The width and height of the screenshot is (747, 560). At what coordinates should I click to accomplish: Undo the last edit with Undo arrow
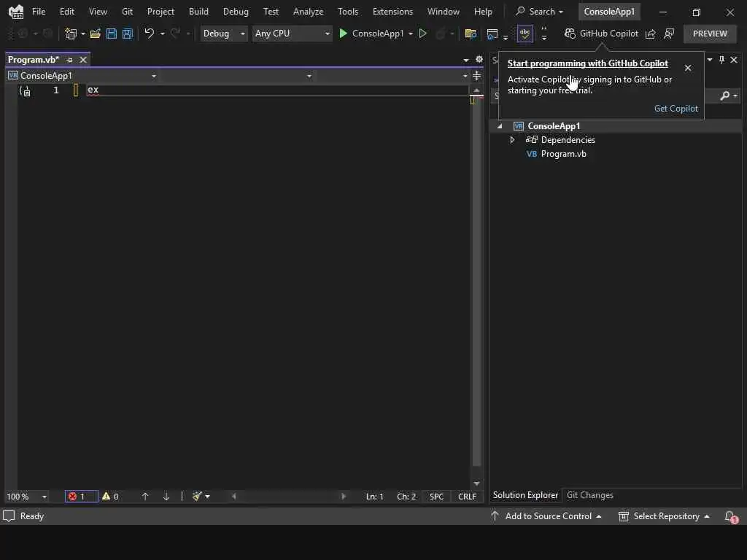tap(149, 34)
